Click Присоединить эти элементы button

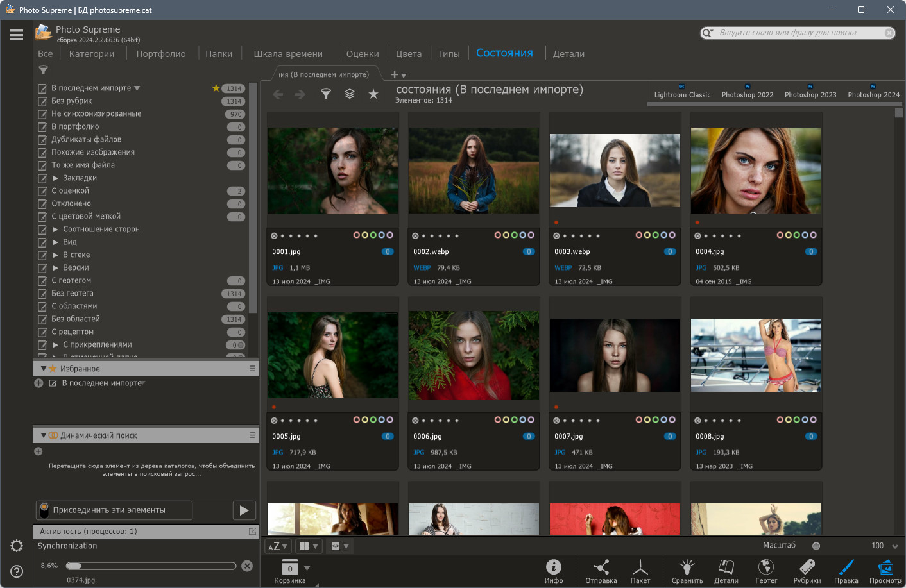click(x=114, y=510)
